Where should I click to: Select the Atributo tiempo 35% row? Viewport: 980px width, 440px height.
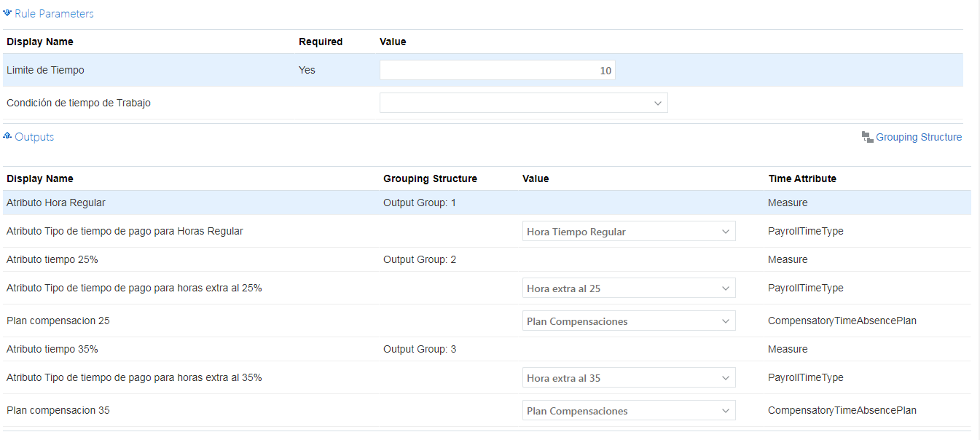[x=487, y=349]
